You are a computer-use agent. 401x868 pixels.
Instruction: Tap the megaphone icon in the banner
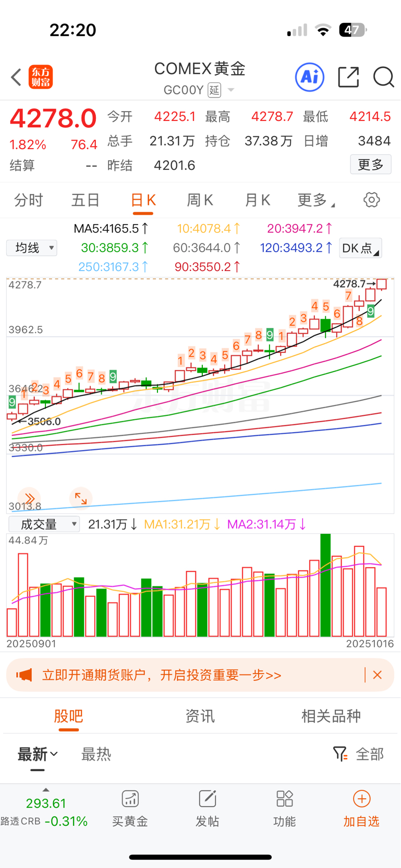pos(24,675)
